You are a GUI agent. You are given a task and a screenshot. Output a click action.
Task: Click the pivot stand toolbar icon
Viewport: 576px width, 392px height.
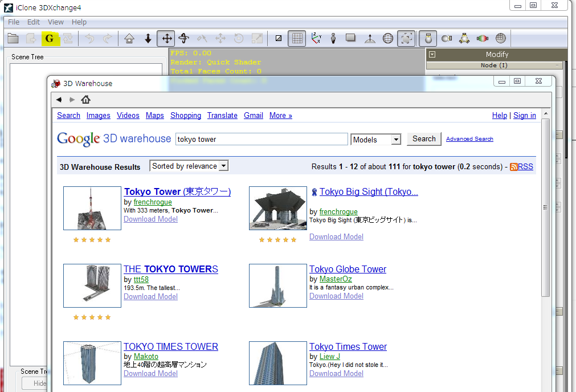click(370, 38)
